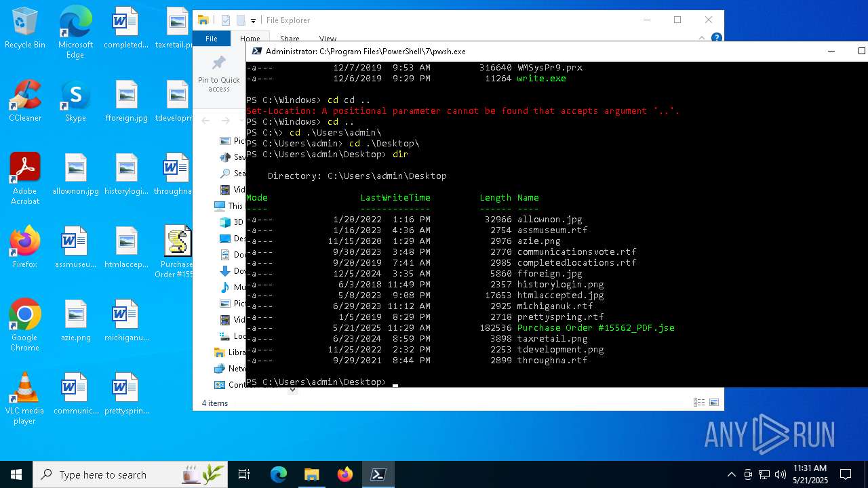Launch Firefox desktop shortcut
The height and width of the screenshot is (488, 868).
[25, 247]
